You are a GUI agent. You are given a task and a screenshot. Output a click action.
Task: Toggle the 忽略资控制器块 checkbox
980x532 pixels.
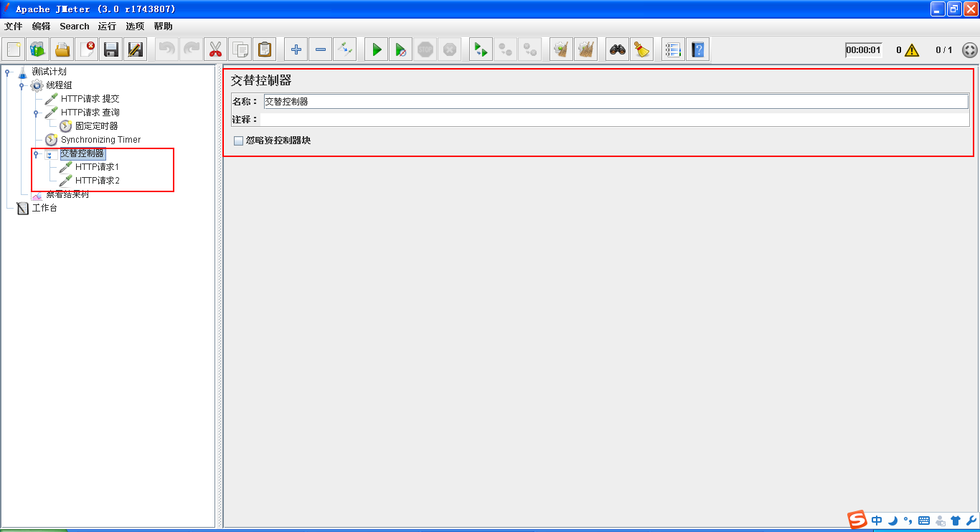click(239, 141)
